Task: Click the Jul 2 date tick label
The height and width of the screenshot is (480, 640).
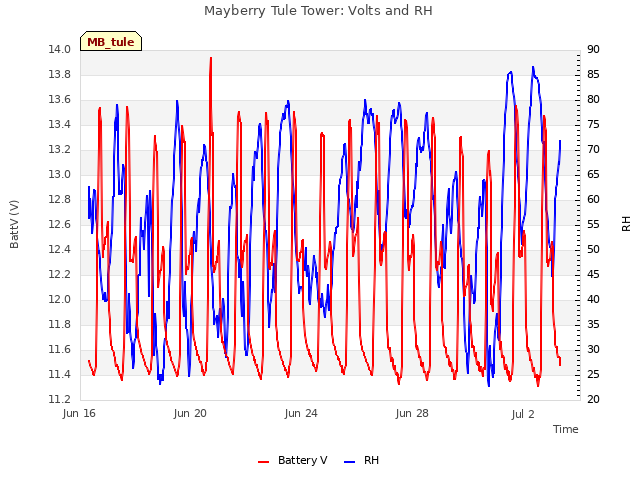Action: tap(523, 414)
